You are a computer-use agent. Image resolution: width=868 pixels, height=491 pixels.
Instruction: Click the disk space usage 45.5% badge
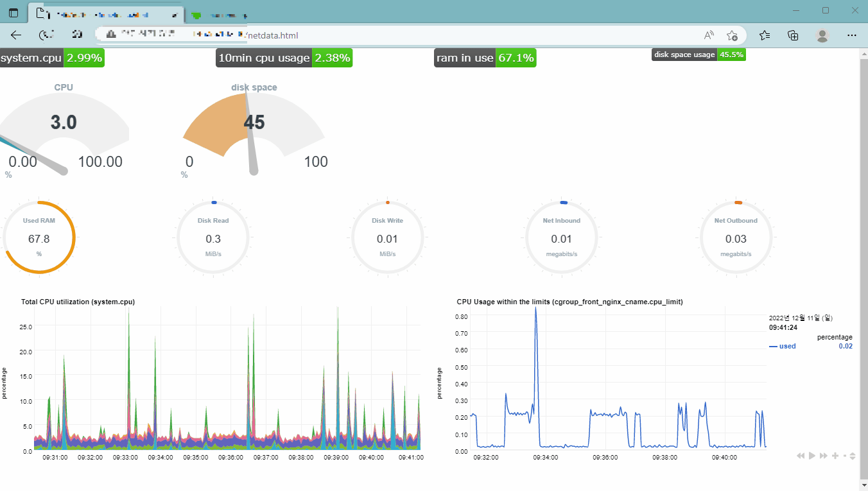click(699, 55)
